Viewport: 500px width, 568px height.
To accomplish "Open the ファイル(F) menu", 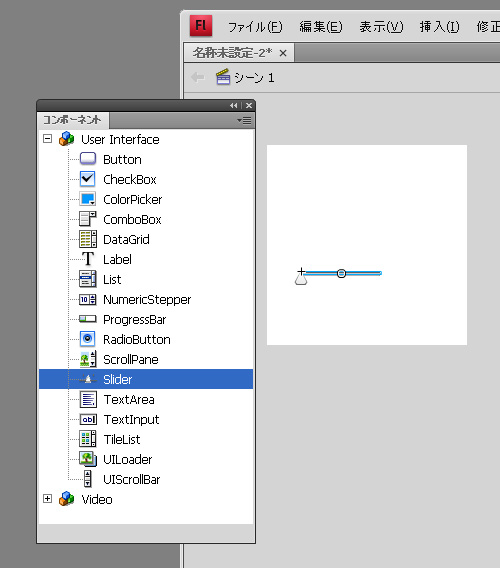I will [x=255, y=27].
